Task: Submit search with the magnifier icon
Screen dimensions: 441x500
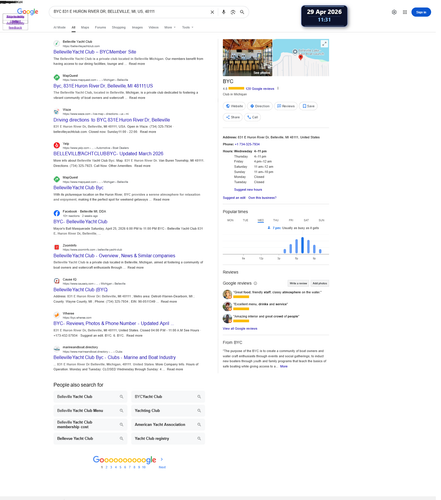Action: pos(242,12)
